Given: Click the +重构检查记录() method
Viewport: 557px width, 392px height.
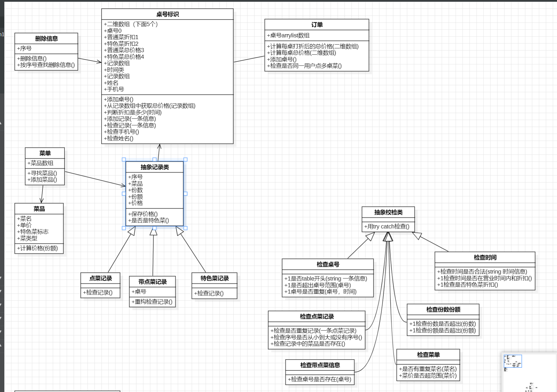Looking at the screenshot, I should 152,302.
